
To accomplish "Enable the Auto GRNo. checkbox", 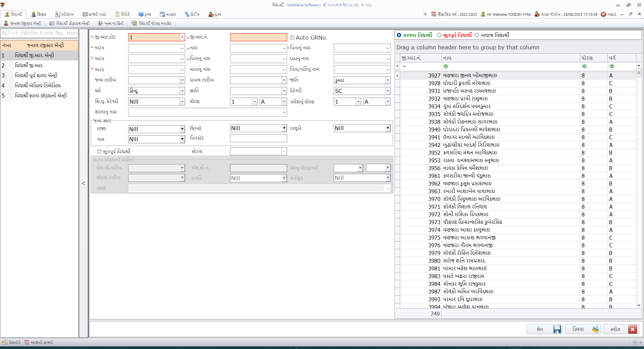I will point(292,38).
